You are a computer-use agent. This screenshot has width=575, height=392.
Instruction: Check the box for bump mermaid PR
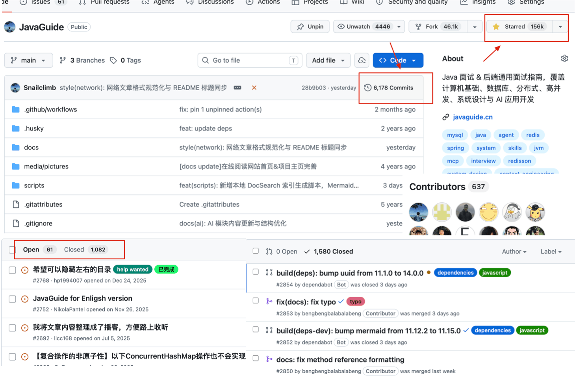[256, 329]
